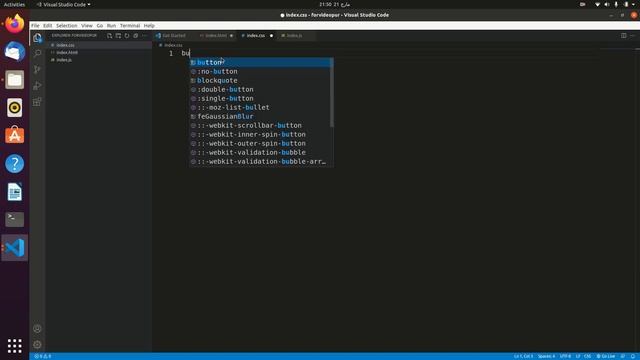Change CSS language mode in status bar
Screen dimensions: 640x360
(588, 356)
